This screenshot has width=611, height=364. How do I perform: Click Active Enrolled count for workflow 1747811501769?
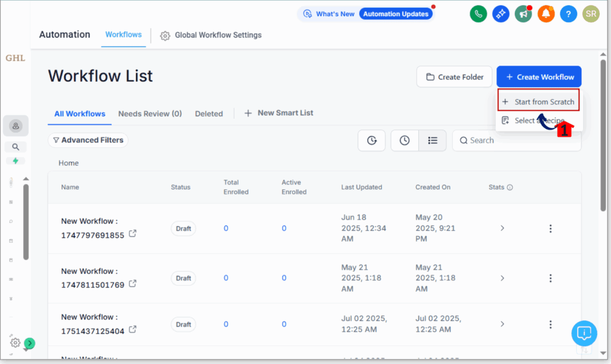coord(284,278)
